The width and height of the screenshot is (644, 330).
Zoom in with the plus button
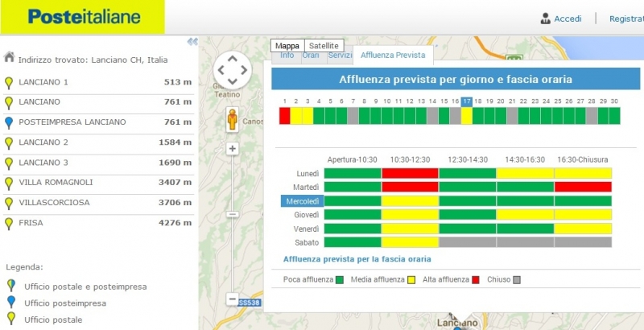pos(233,149)
